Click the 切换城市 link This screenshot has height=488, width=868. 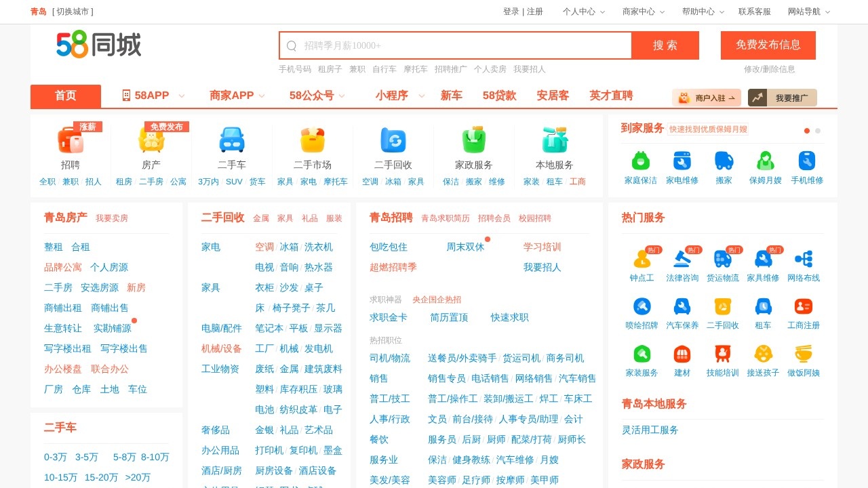[x=73, y=12]
